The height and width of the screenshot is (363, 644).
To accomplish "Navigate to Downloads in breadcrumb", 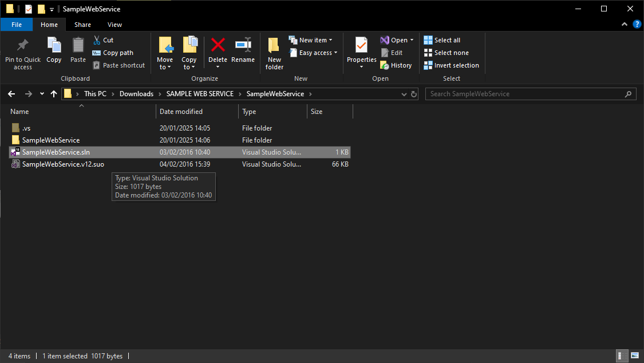I will pyautogui.click(x=136, y=94).
